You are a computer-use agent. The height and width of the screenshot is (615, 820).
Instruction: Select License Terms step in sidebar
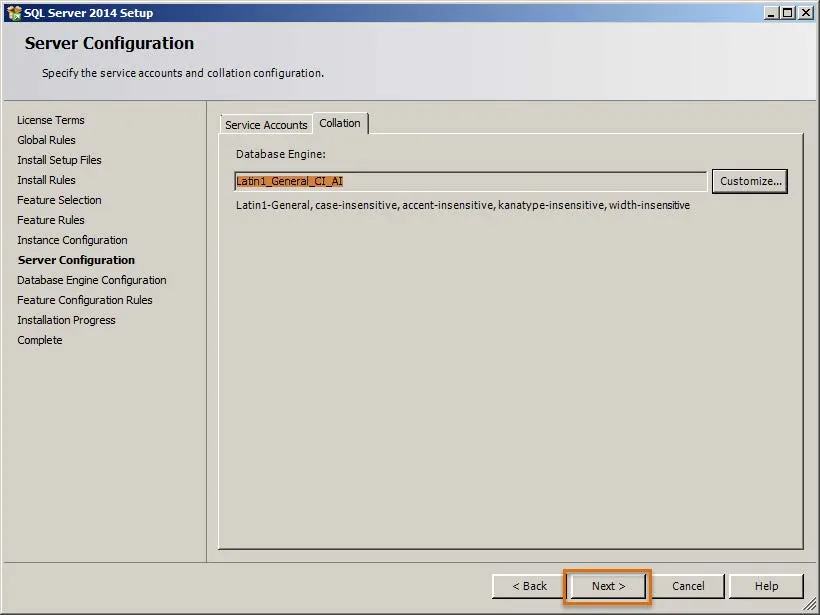[x=51, y=120]
